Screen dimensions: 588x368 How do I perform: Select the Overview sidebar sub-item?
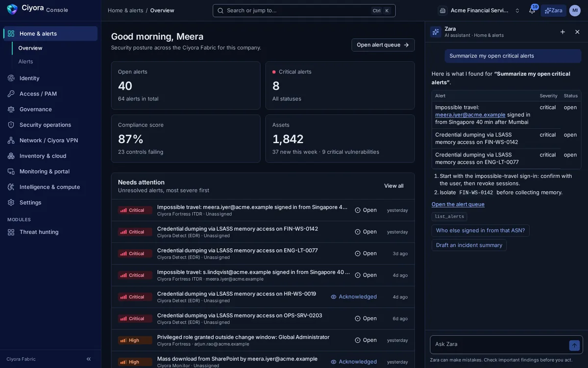tap(30, 48)
